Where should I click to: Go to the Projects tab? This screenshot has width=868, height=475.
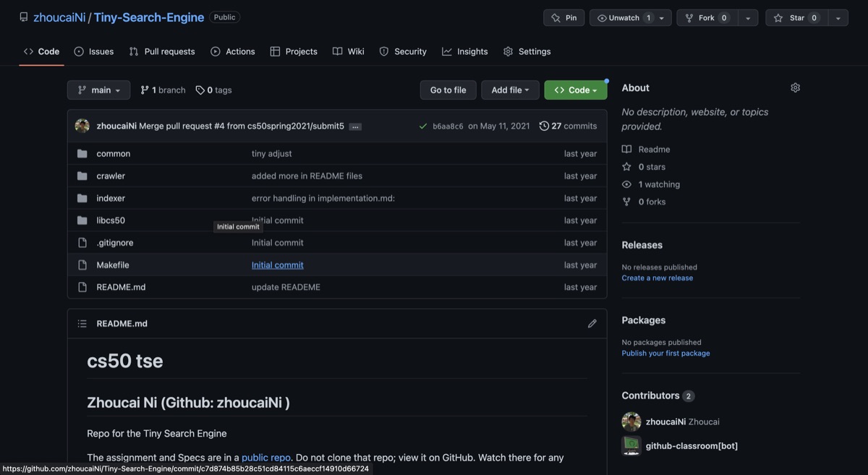pos(294,51)
